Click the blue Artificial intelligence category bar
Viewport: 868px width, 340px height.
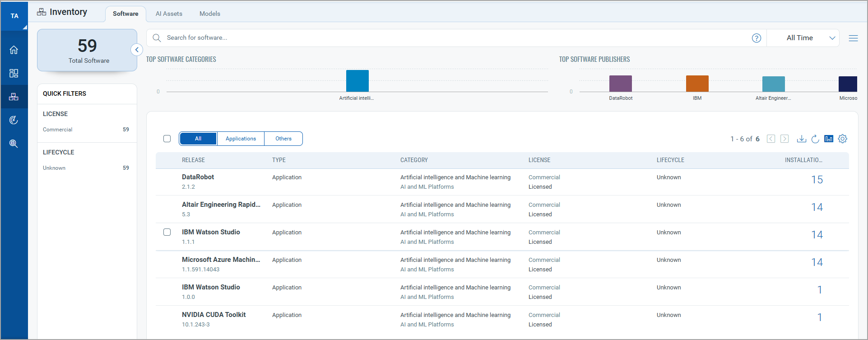point(357,81)
